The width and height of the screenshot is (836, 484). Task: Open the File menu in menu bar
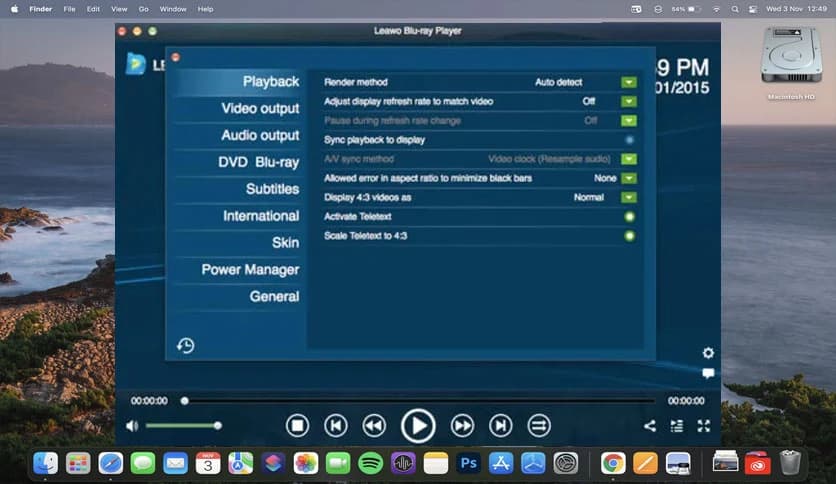point(69,9)
